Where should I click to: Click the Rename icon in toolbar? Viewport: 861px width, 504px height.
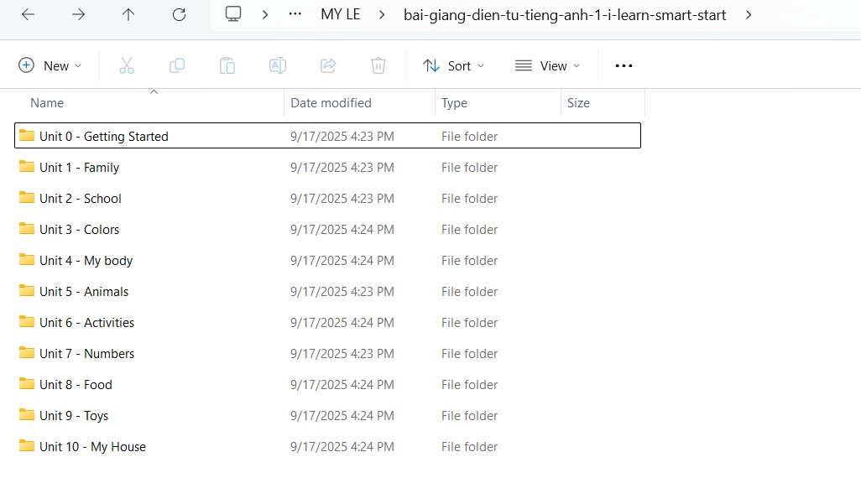(278, 65)
